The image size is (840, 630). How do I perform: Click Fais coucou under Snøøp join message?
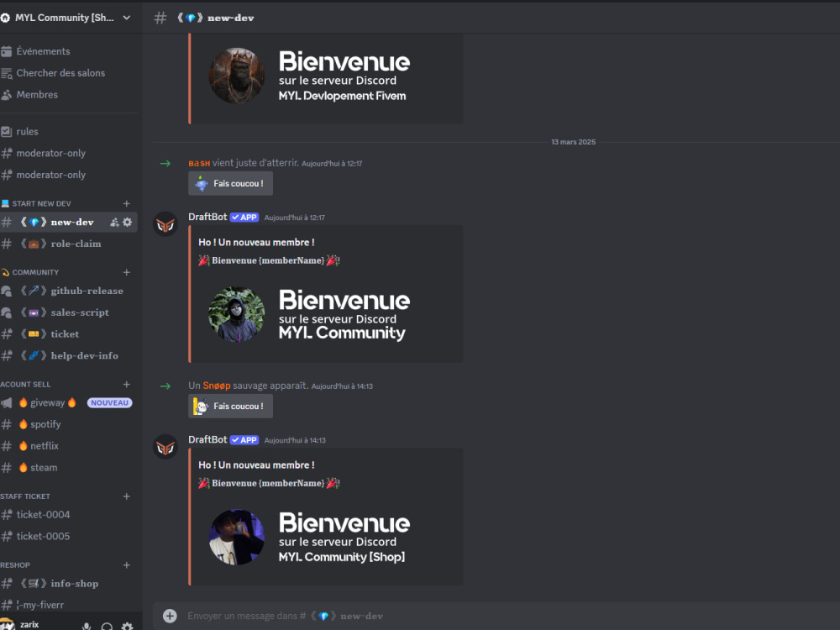pos(230,406)
